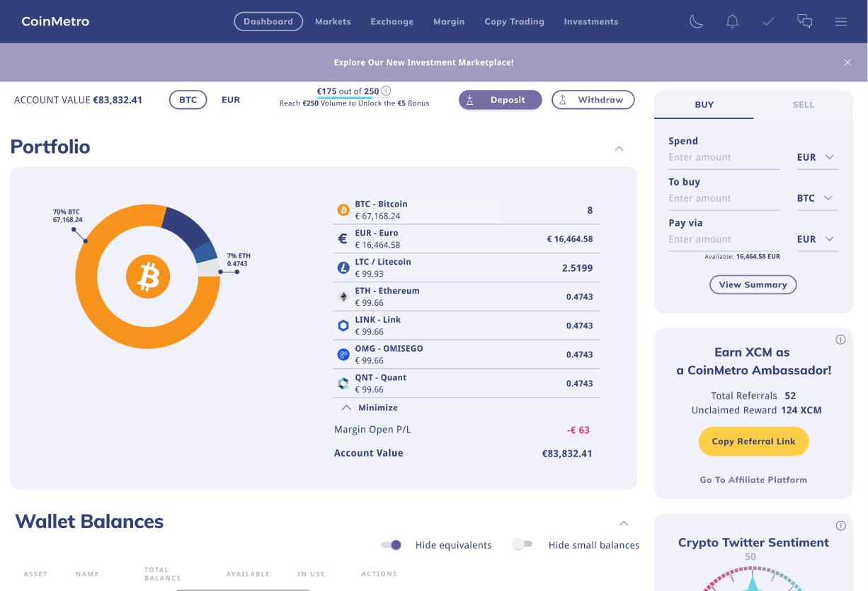The image size is (868, 591).
Task: Open the Dashboard nav item
Action: [268, 22]
